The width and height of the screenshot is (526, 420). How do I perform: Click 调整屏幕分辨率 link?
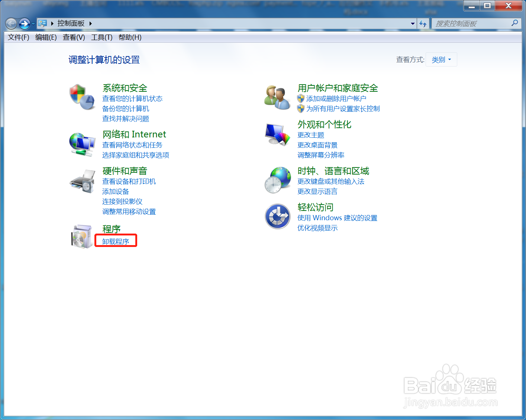point(320,155)
